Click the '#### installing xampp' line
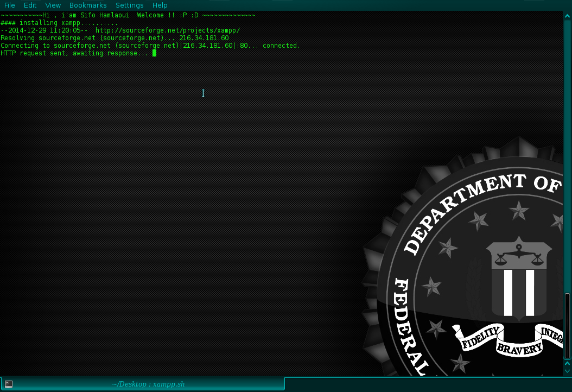This screenshot has width=572, height=392. (60, 23)
